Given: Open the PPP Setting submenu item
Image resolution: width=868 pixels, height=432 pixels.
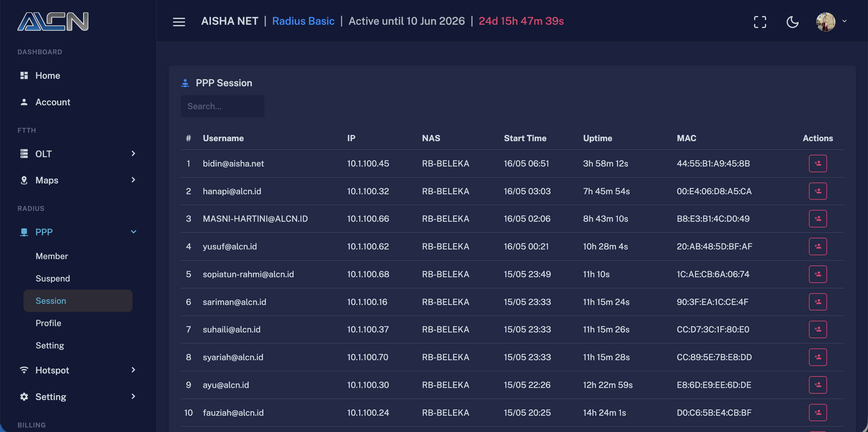Looking at the screenshot, I should pos(50,346).
